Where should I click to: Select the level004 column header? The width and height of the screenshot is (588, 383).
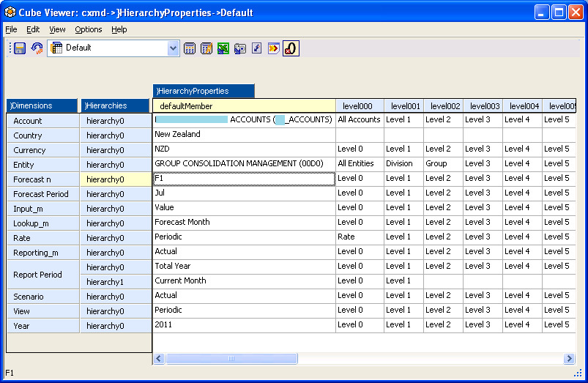[523, 106]
